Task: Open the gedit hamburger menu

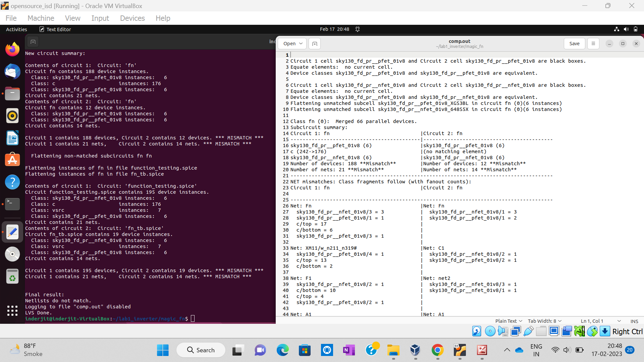Action: point(593,44)
